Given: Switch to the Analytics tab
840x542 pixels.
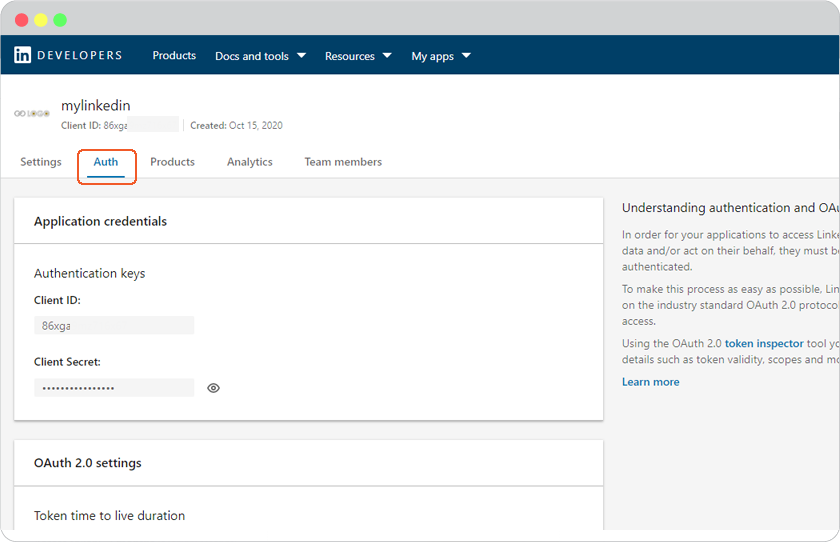Looking at the screenshot, I should click(x=250, y=162).
